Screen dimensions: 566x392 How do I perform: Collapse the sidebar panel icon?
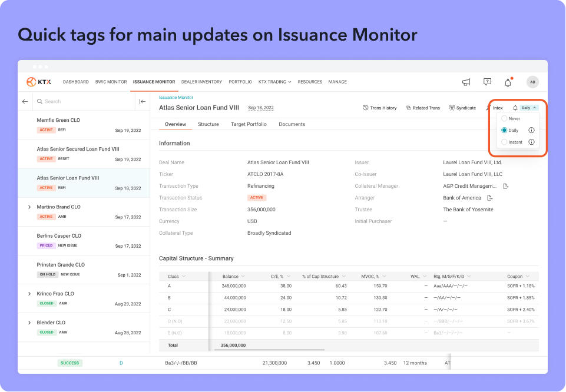pos(142,101)
